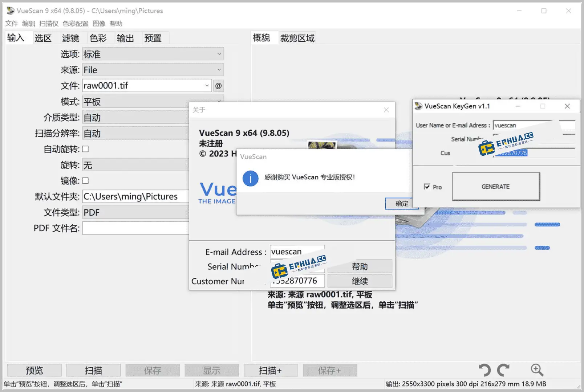Click the highlighted customer number in KeyGen
The image size is (584, 392).
tap(511, 153)
